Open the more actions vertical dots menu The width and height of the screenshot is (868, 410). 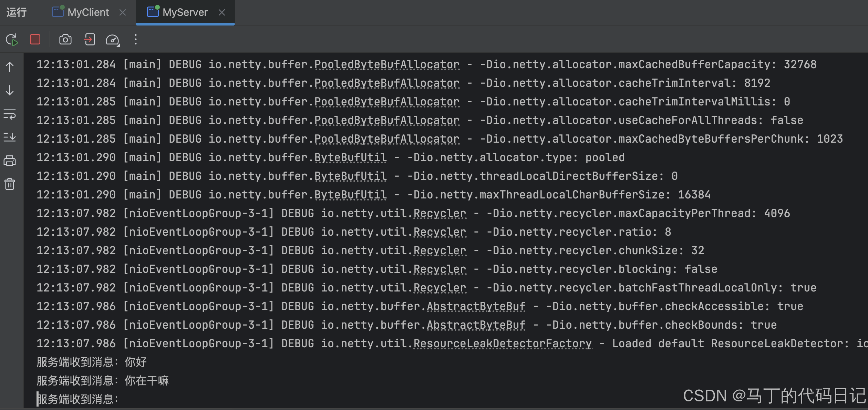click(136, 40)
